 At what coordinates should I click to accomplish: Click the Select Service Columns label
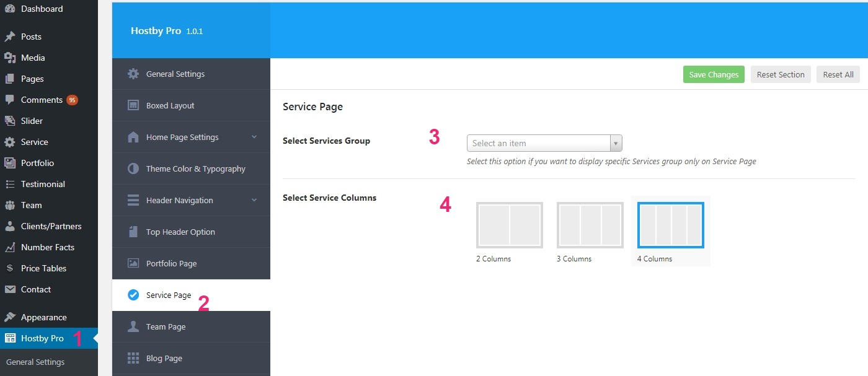[x=329, y=198]
